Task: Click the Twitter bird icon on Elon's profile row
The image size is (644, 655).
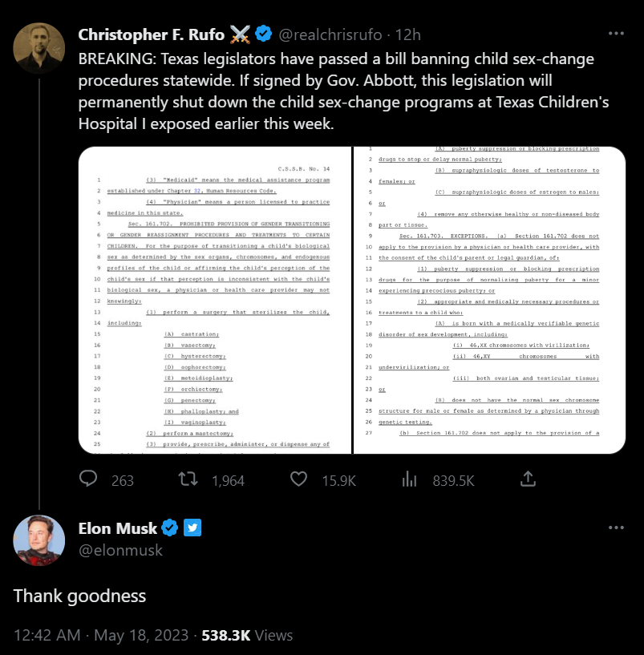Action: click(192, 528)
